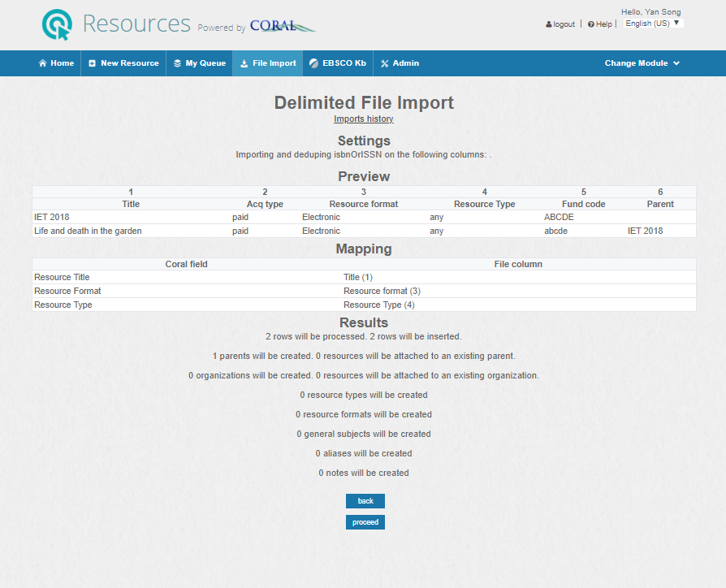Click the 'Title' preview column header
The width and height of the screenshot is (726, 588).
131,204
